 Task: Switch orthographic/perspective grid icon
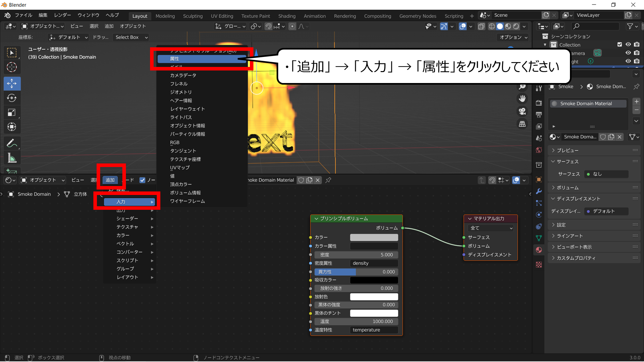coord(522,124)
